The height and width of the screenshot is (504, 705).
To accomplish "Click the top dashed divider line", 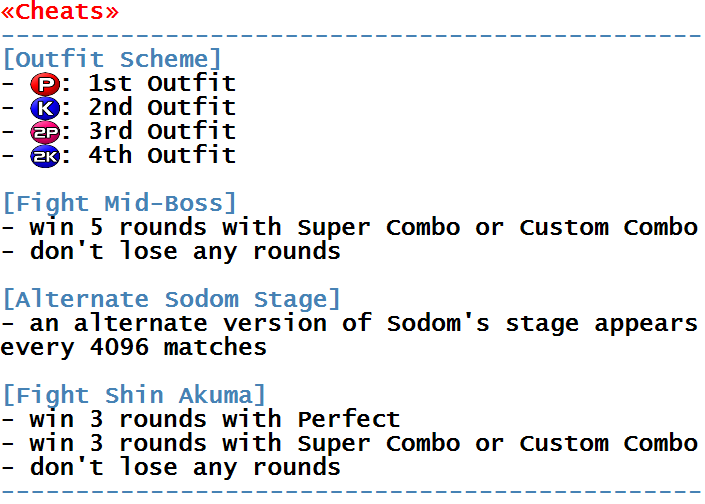I will coord(352,35).
